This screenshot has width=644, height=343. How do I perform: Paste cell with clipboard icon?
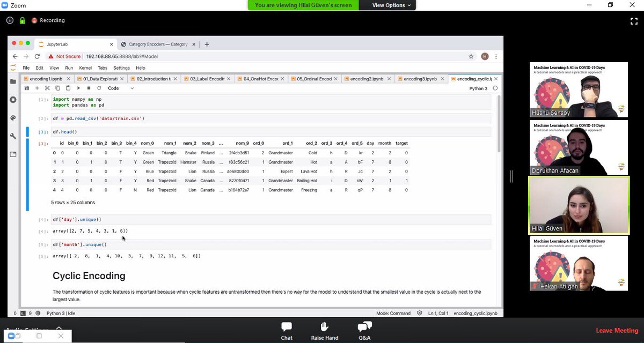coord(68,88)
